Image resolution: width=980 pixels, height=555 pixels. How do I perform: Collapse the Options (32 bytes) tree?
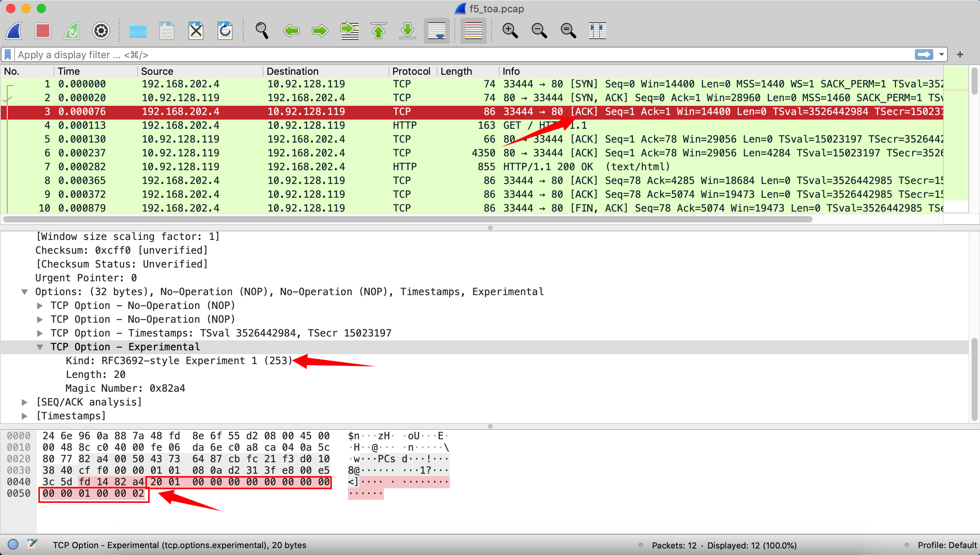pos(25,292)
